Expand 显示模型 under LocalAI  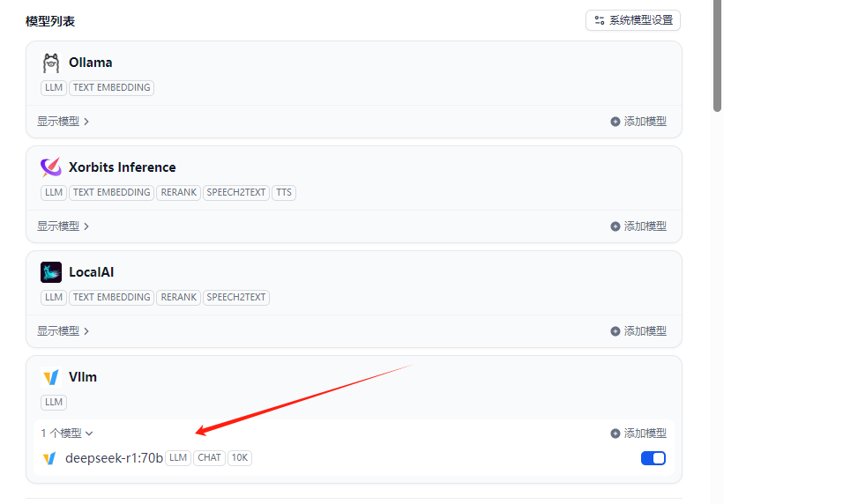[x=63, y=331]
